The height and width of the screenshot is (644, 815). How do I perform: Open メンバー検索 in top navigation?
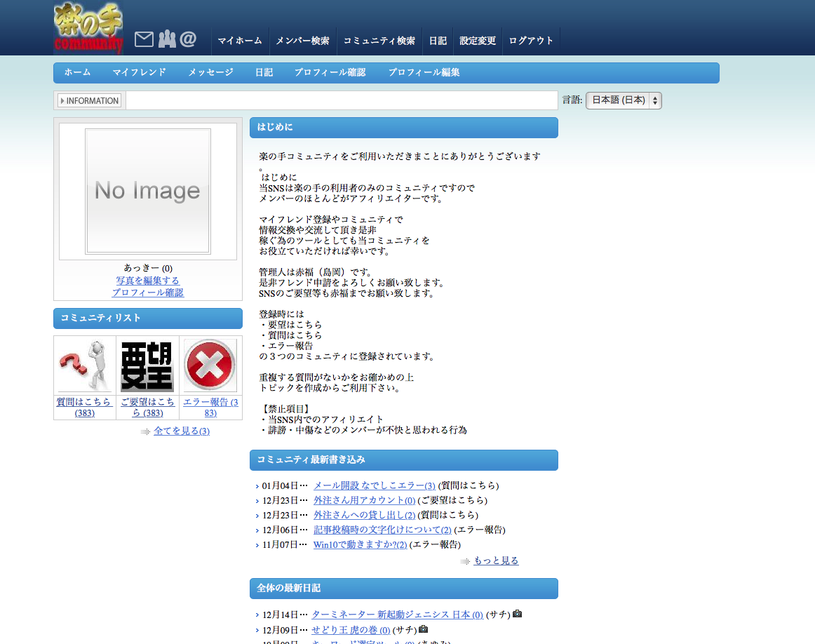(x=302, y=41)
